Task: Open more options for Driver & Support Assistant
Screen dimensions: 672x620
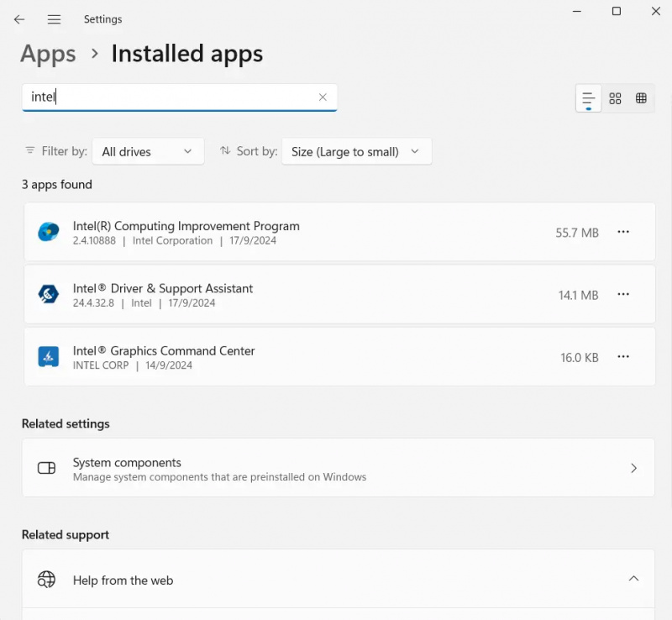Action: pos(623,295)
